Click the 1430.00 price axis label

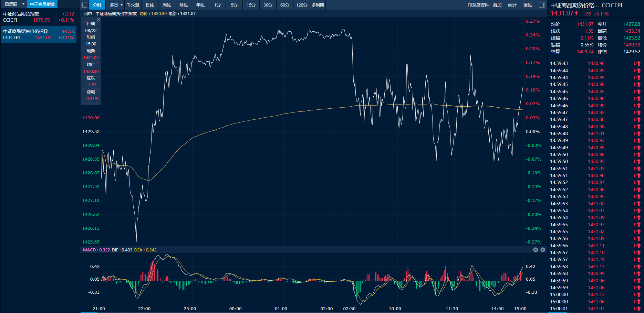point(91,118)
